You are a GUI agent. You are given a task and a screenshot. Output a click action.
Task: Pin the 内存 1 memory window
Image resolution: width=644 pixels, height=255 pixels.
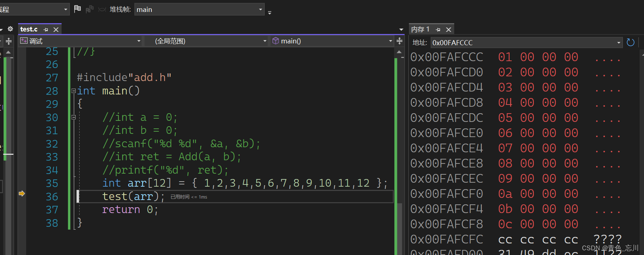pyautogui.click(x=438, y=30)
